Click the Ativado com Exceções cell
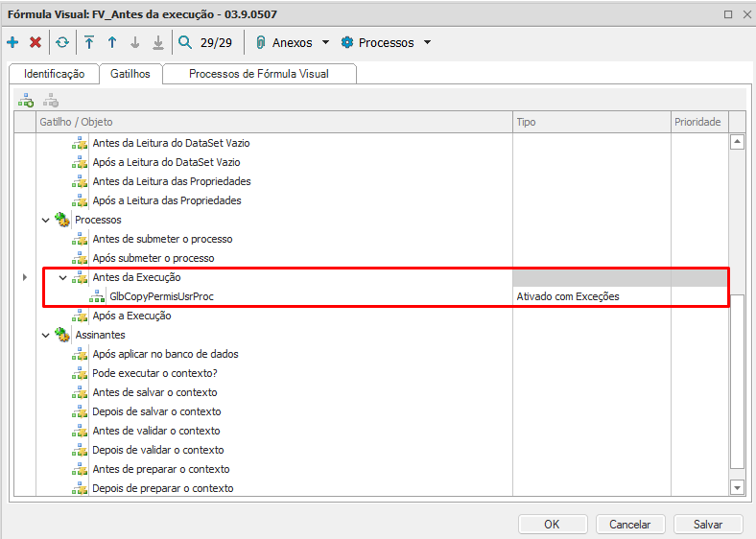Screen dimensions: 756x539 point(592,296)
